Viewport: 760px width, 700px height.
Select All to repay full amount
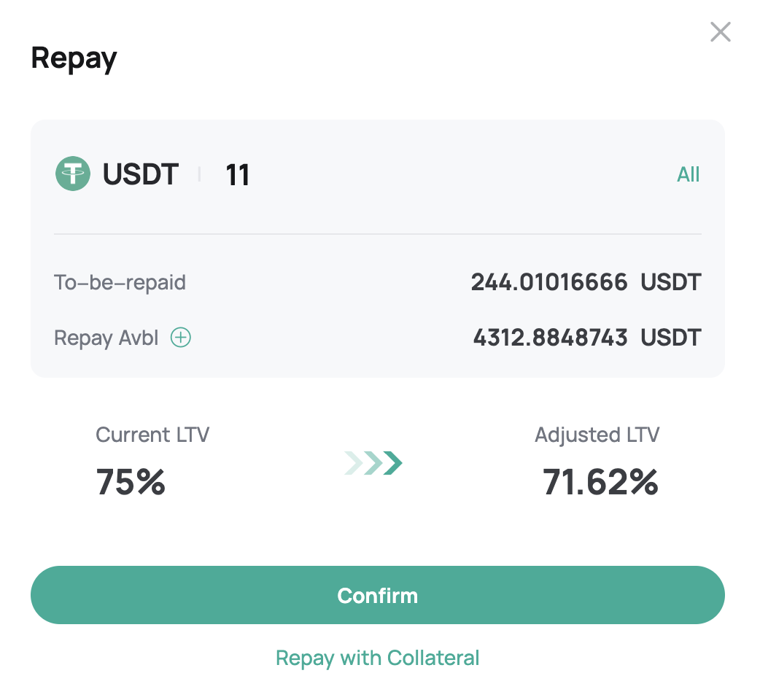(689, 174)
